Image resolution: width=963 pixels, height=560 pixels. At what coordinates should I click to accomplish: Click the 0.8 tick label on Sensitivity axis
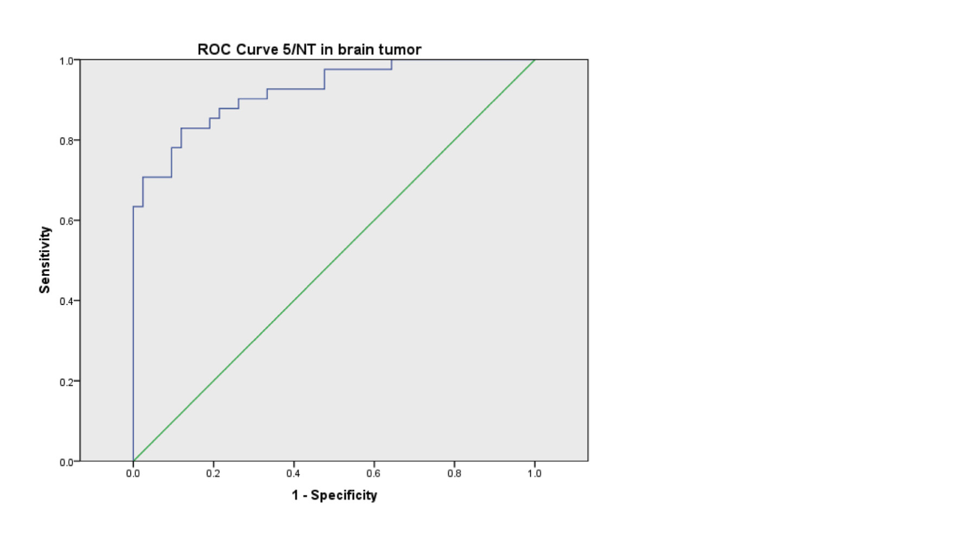(66, 141)
